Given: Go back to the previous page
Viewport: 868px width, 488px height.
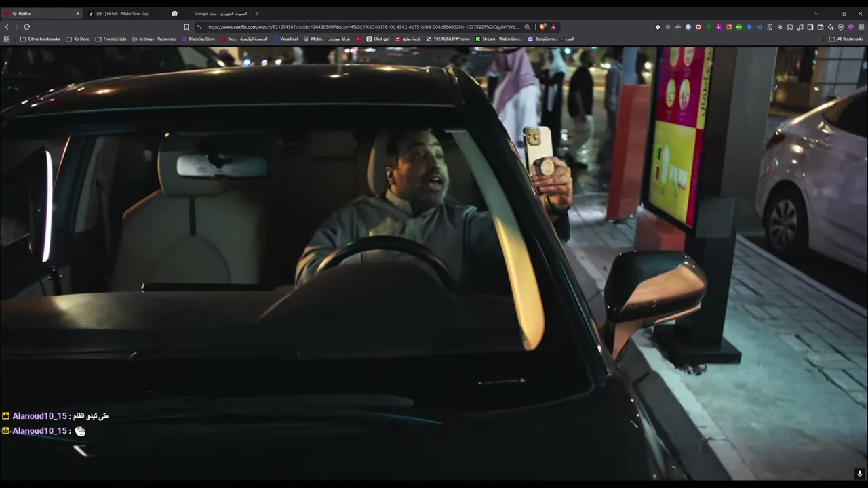Looking at the screenshot, I should (7, 27).
